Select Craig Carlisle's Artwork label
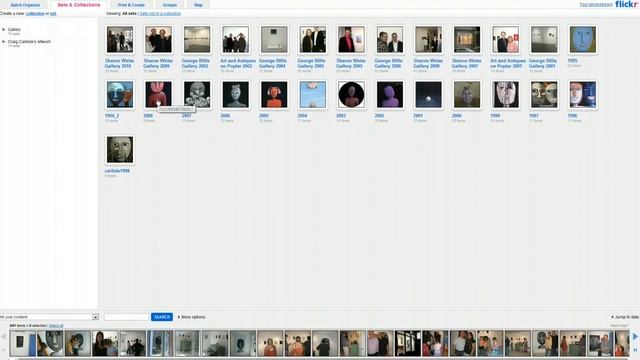 (29, 42)
